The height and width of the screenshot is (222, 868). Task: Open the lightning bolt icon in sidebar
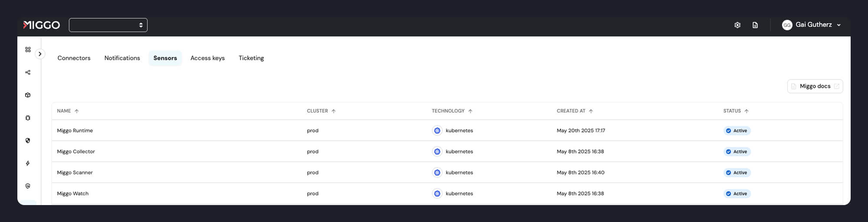[28, 163]
